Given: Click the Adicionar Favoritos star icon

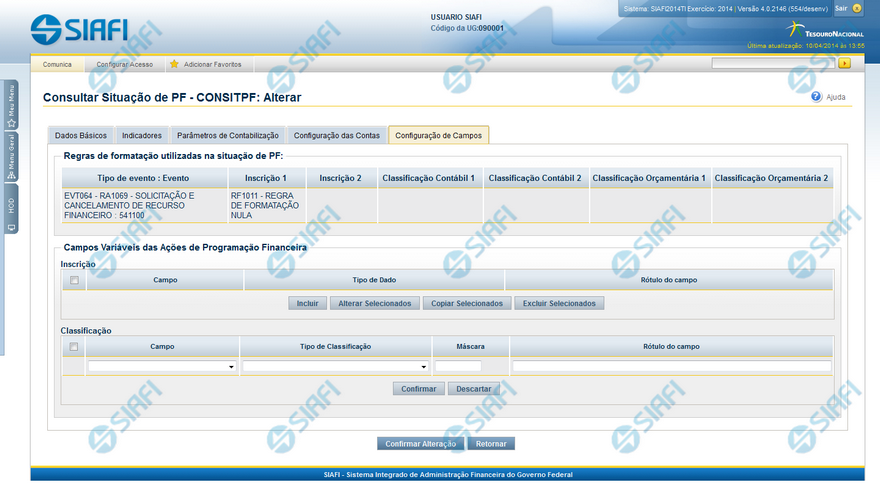Looking at the screenshot, I should 174,64.
